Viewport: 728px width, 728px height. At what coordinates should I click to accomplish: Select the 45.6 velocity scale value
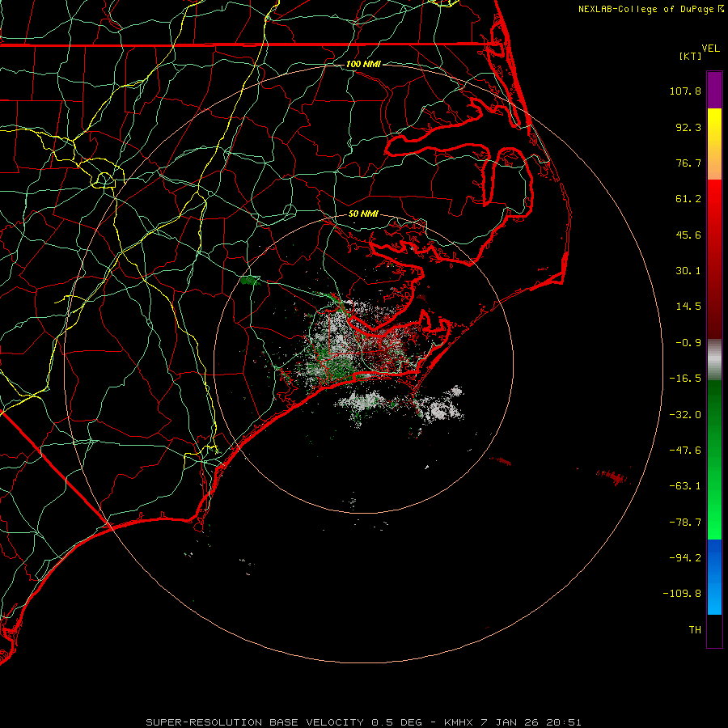point(688,235)
